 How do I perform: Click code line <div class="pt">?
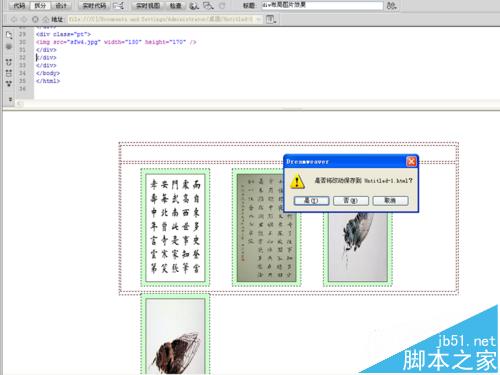click(x=63, y=34)
